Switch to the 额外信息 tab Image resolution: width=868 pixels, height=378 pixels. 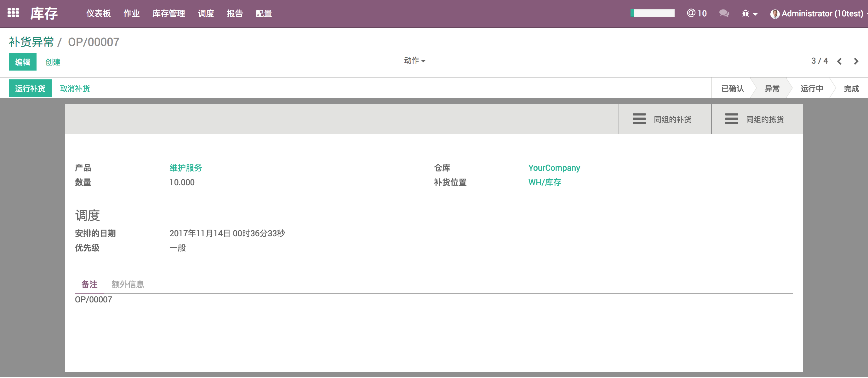pos(127,284)
